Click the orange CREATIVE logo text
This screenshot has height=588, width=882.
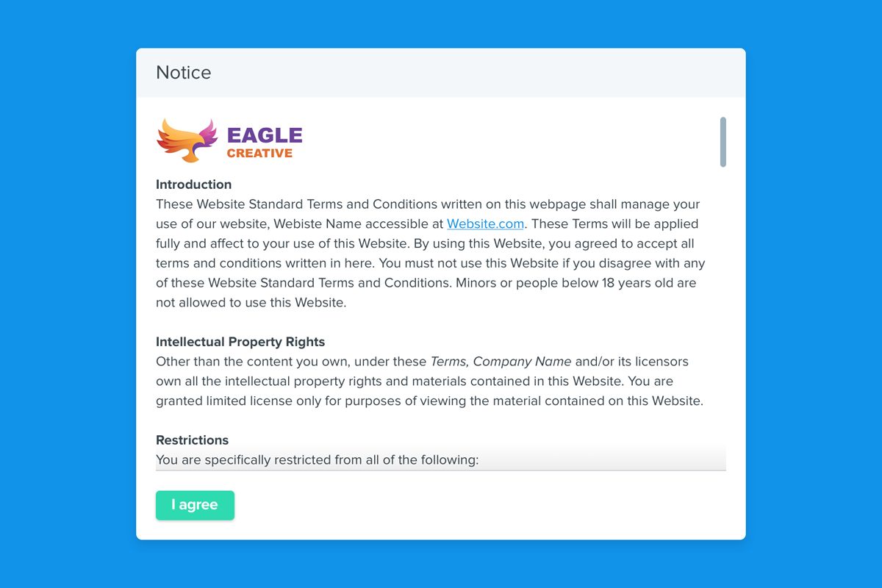point(259,154)
